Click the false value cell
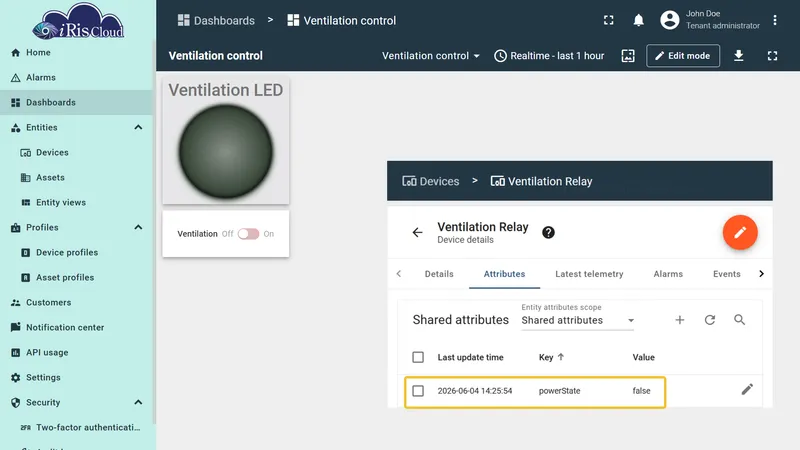The height and width of the screenshot is (450, 800). 641,391
